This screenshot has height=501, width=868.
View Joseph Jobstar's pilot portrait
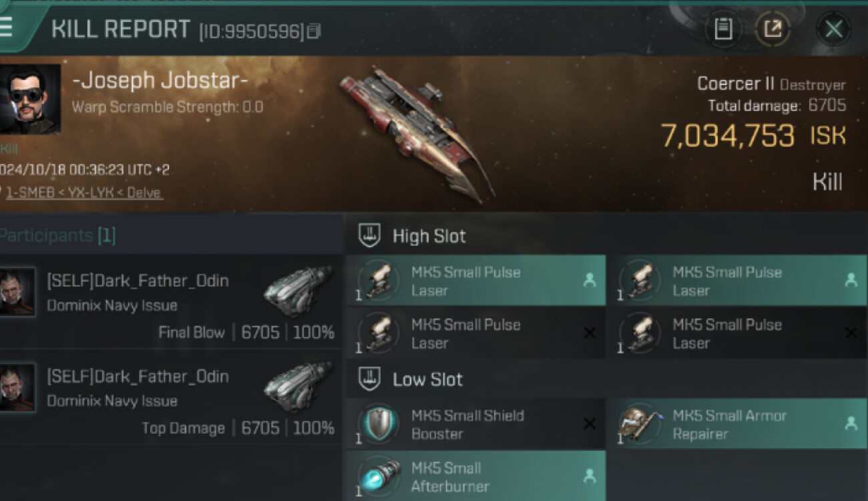tap(30, 99)
